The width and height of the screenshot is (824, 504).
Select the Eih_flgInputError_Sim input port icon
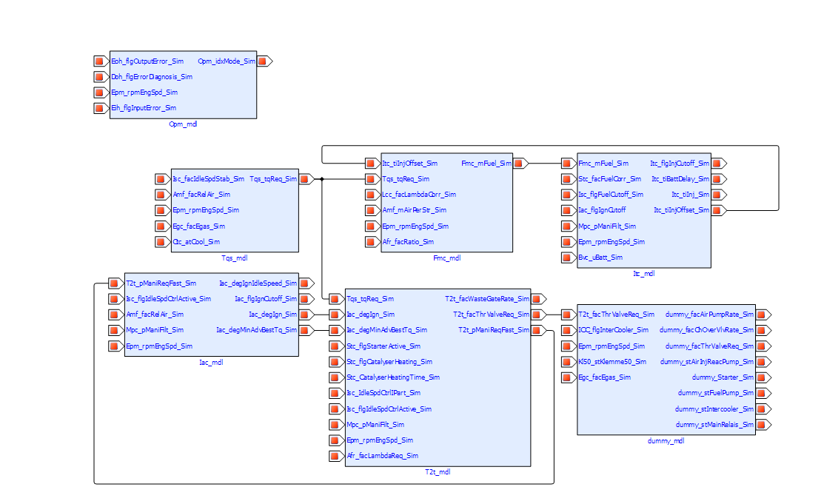coord(99,108)
